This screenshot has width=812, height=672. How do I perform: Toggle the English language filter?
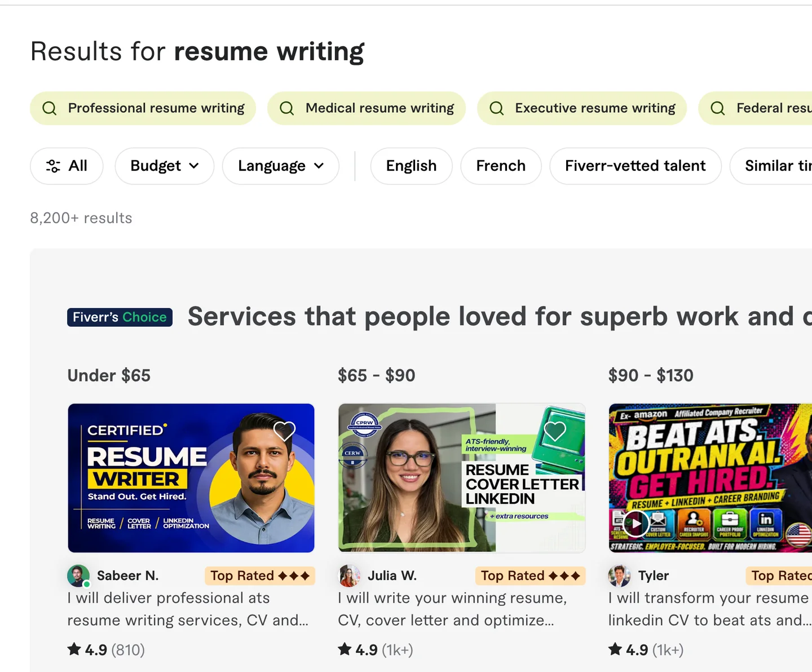coord(411,166)
